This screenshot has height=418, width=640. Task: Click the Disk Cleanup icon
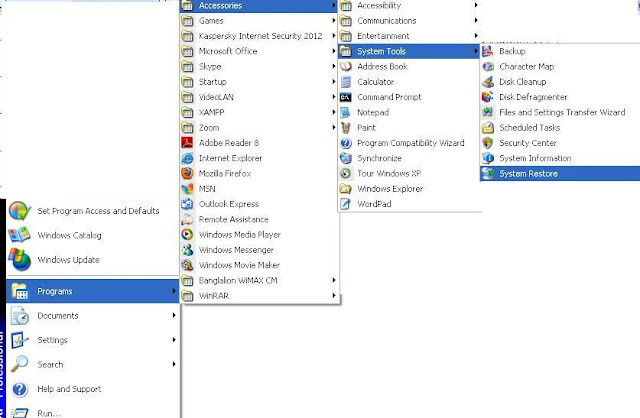pos(488,82)
